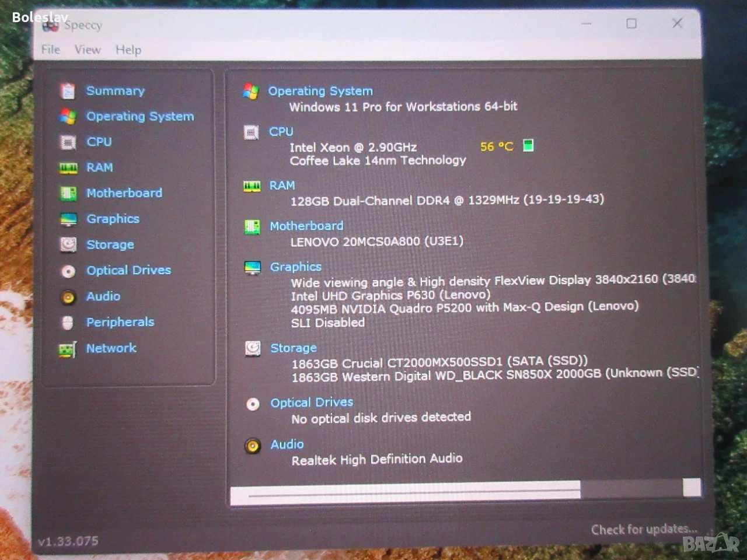
Task: Click the WD_BLACK SN850X storage line
Action: (495, 375)
